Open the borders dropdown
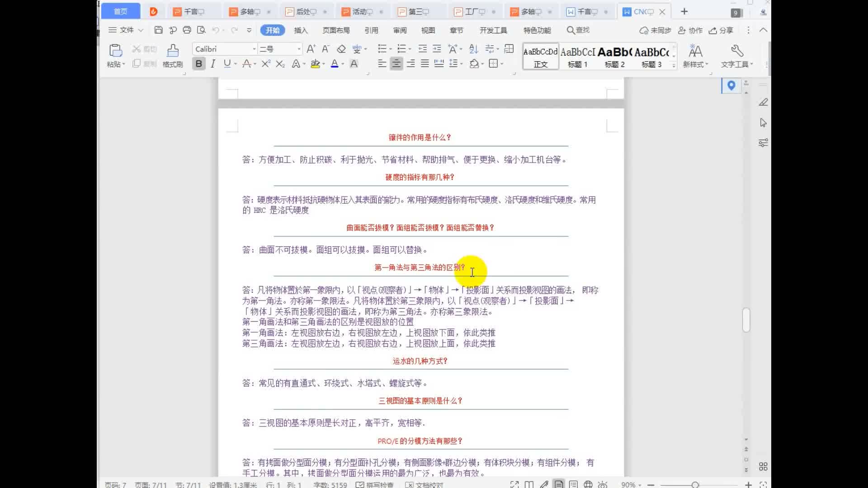 point(502,64)
